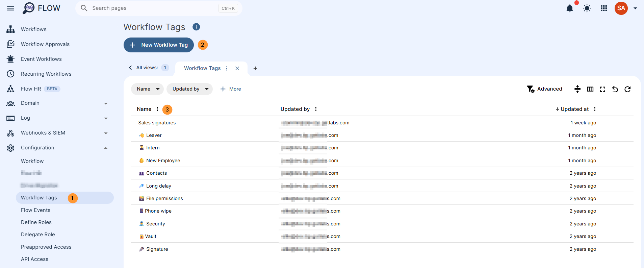Open API Access page
The image size is (644, 268).
click(34, 259)
